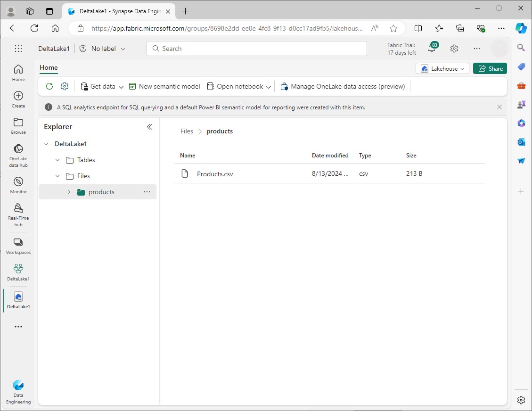Click the Files breadcrumb link
532x411 pixels.
tap(187, 131)
